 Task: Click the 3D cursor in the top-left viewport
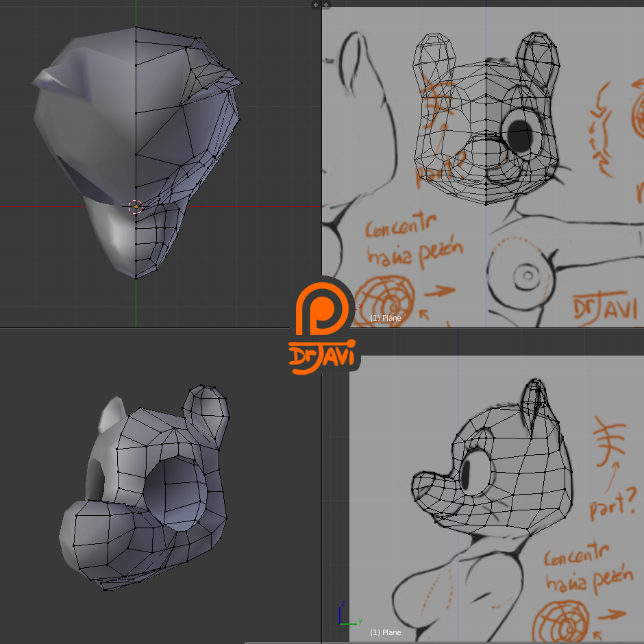coord(136,207)
